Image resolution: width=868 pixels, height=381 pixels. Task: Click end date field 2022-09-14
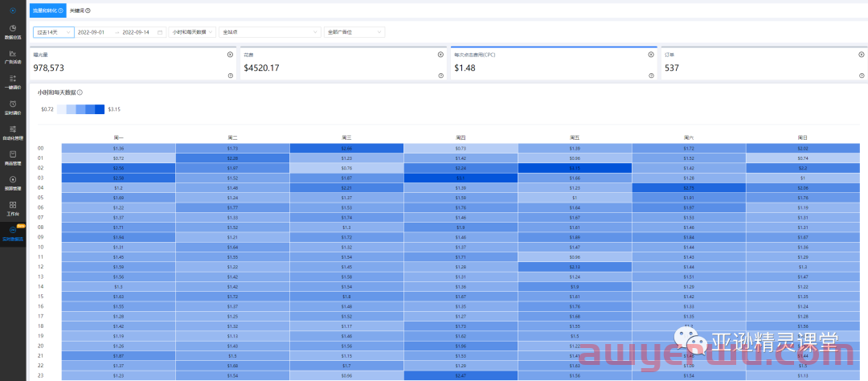click(x=136, y=32)
